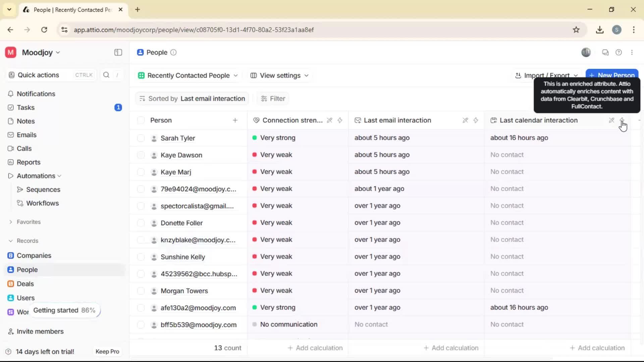Tick the checkbox beside Morgan Towers

pos(141,291)
